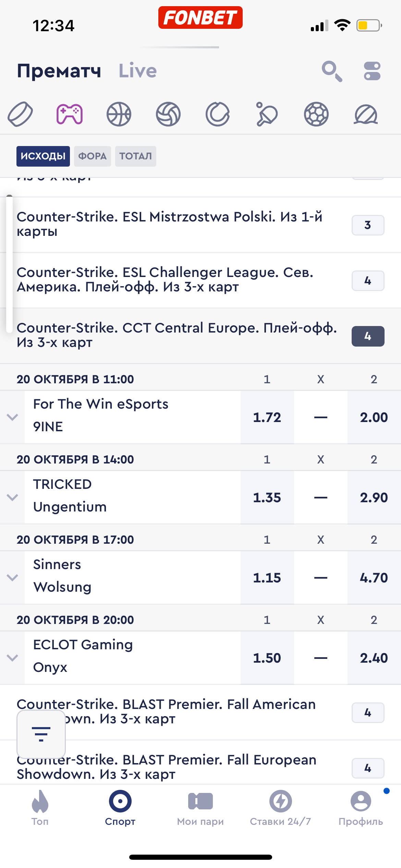Image resolution: width=401 pixels, height=868 pixels.
Task: Bet on Sinners at 1.15 odds
Action: click(267, 578)
